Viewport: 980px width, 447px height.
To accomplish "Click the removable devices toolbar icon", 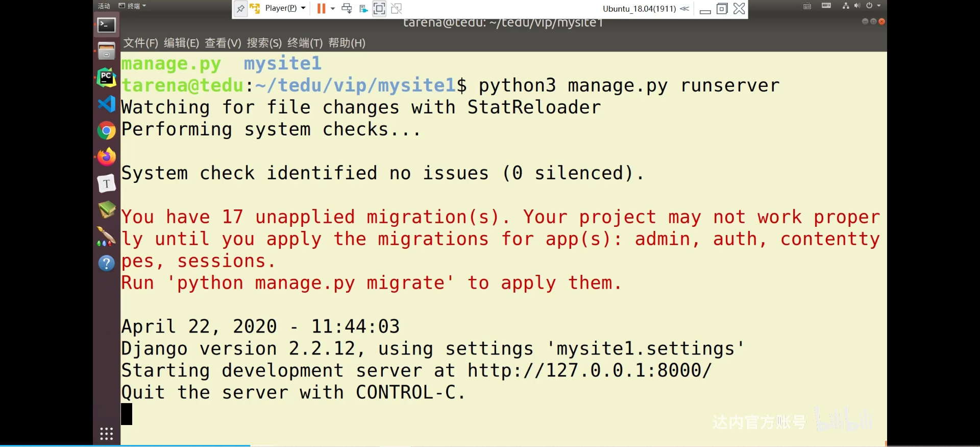I will point(363,9).
